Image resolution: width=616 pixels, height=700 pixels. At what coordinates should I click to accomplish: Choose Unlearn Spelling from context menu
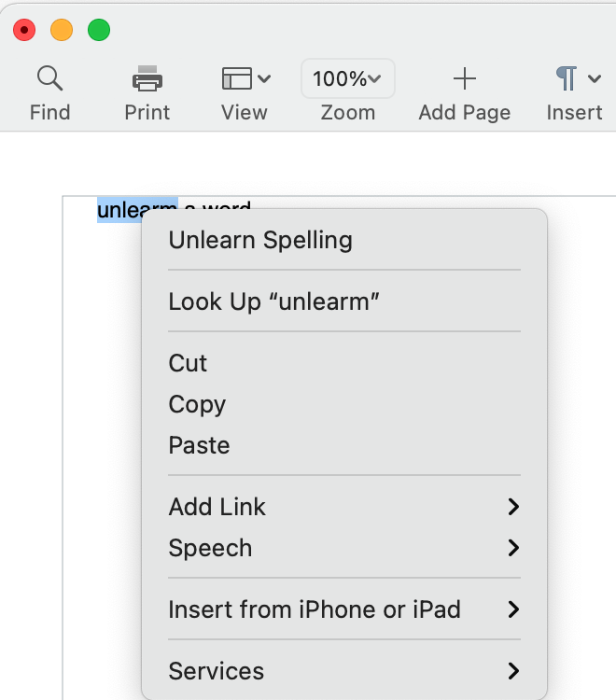pos(260,240)
